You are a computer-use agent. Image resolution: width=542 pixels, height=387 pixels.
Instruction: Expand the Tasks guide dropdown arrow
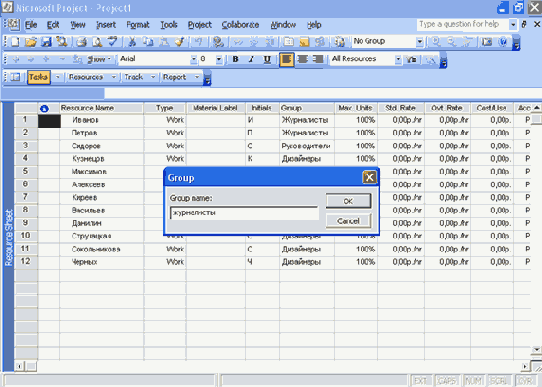click(58, 77)
